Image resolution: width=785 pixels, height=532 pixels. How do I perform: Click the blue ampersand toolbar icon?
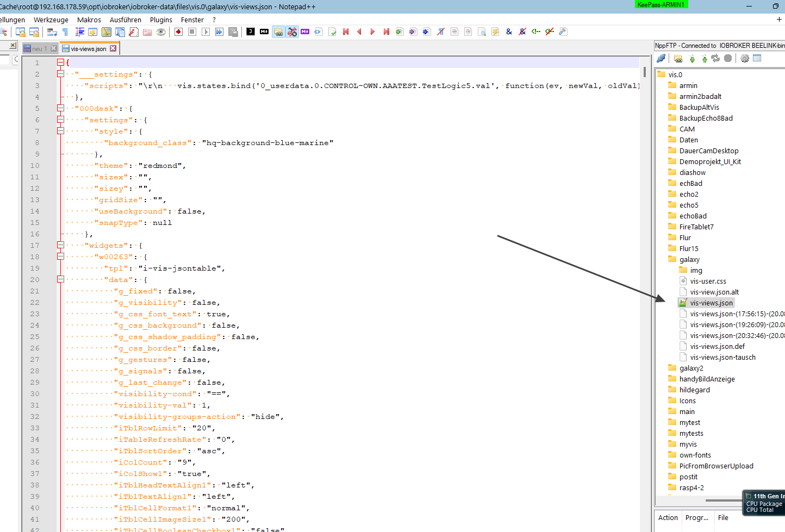[509, 32]
